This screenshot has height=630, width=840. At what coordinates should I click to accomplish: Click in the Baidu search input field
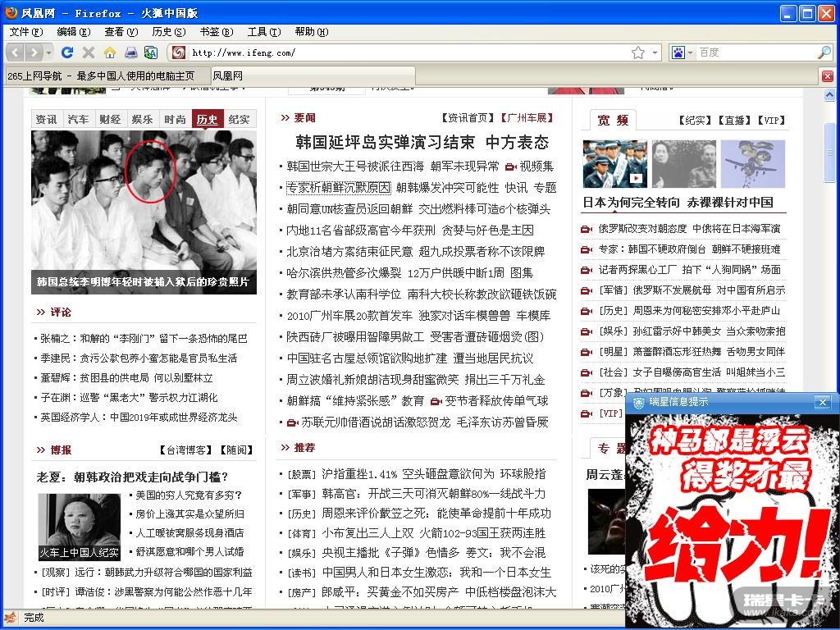755,52
